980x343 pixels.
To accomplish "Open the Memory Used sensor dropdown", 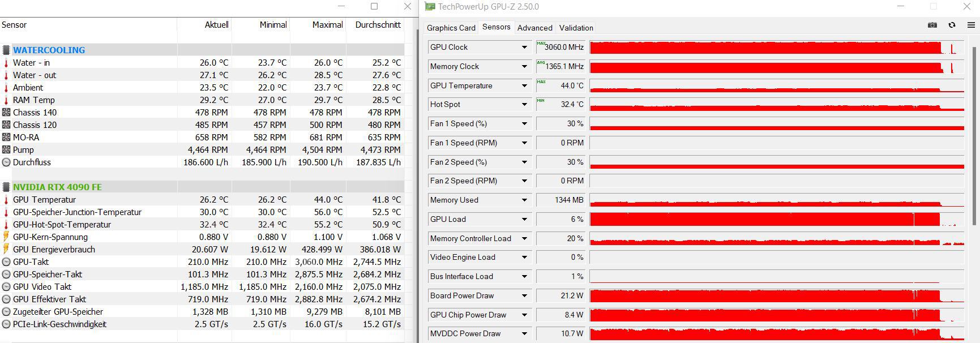I will (524, 200).
